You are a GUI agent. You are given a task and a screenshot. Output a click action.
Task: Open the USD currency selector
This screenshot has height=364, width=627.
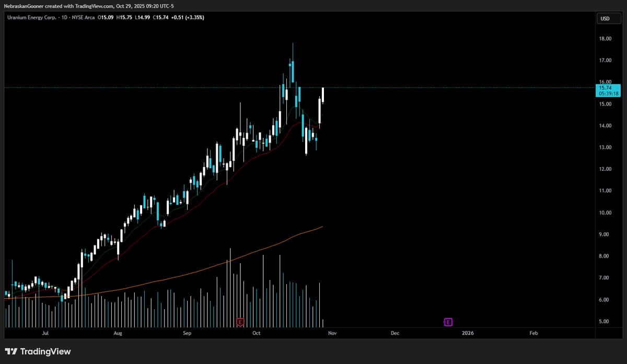pos(605,19)
